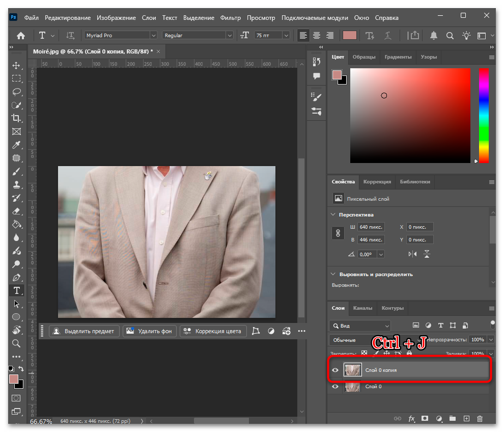Click the text color swatch in options bar
Screen dimensions: 504x432
[x=349, y=35]
